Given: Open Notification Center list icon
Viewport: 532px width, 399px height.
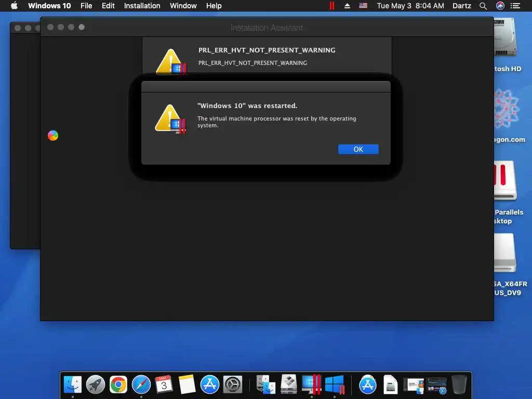Looking at the screenshot, I should tap(515, 6).
